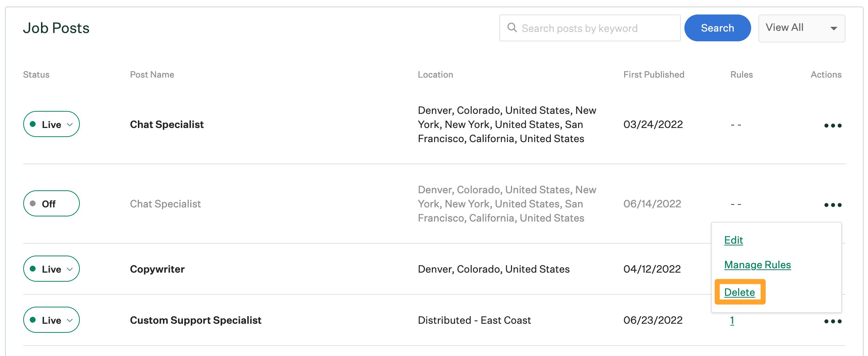Toggle the Live status of Copywriter

(51, 269)
